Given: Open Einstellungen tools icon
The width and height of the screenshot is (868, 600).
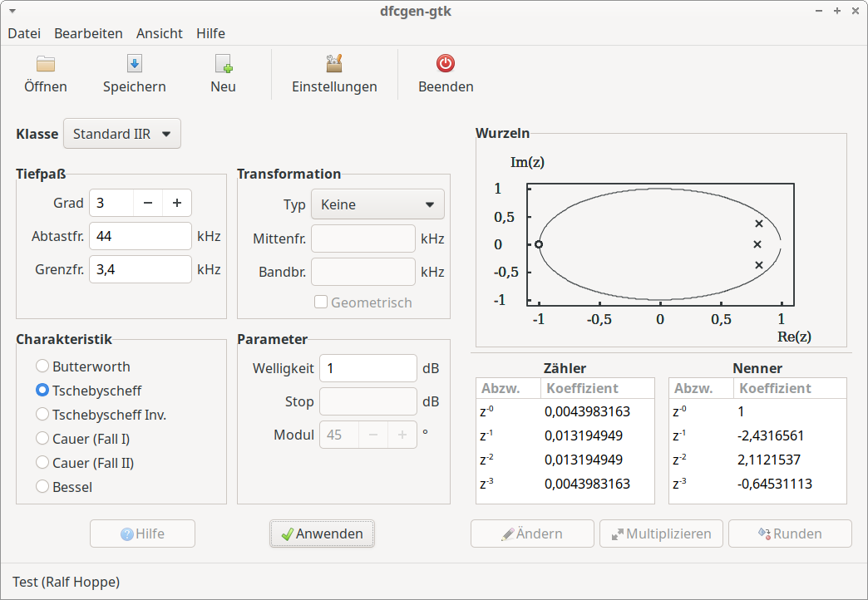Looking at the screenshot, I should tap(334, 64).
